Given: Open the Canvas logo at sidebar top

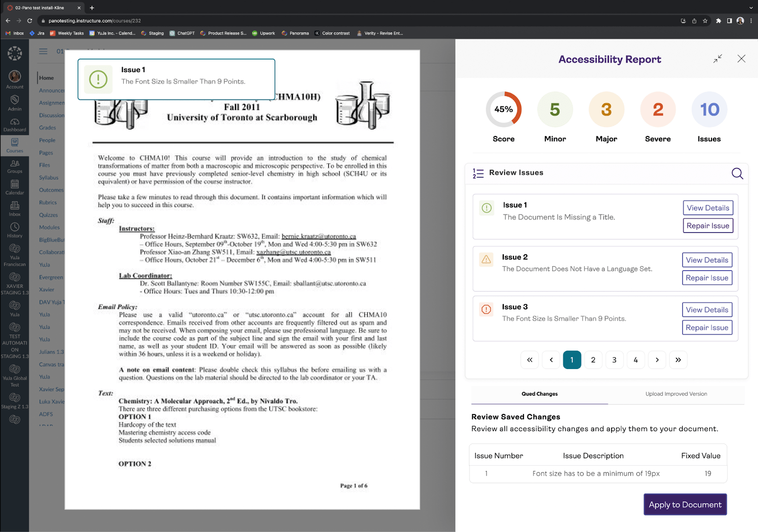Looking at the screenshot, I should tap(15, 53).
